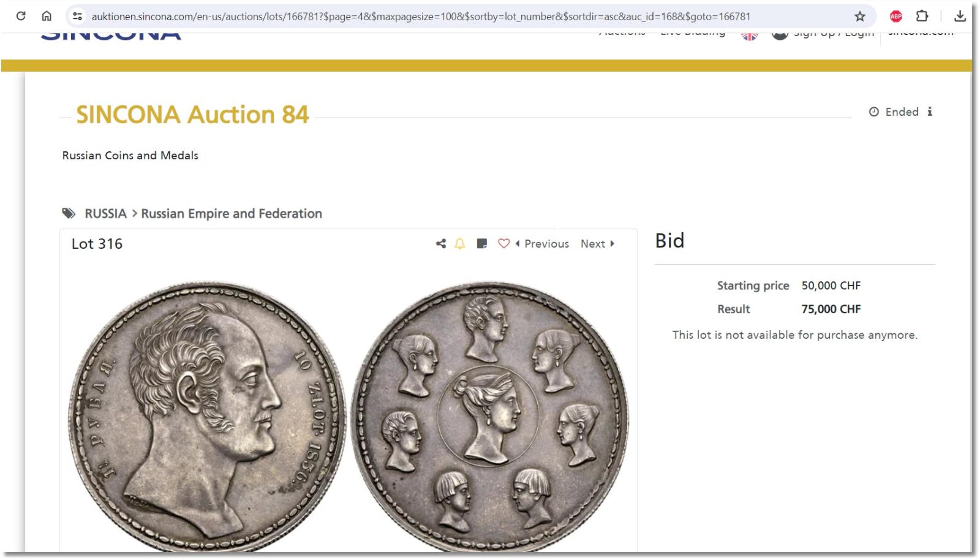Viewport: 980px width, 560px height.
Task: Open browser downloads icon
Action: click(960, 17)
